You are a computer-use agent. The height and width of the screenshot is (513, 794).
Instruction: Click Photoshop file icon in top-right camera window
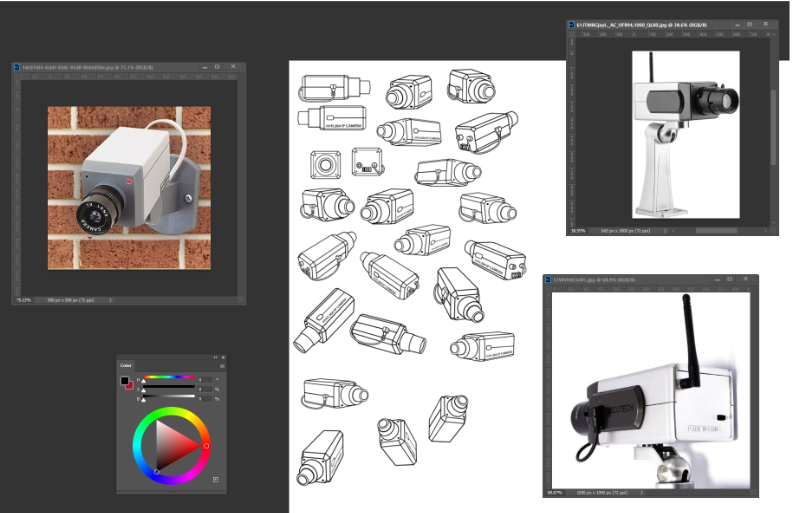tap(571, 24)
